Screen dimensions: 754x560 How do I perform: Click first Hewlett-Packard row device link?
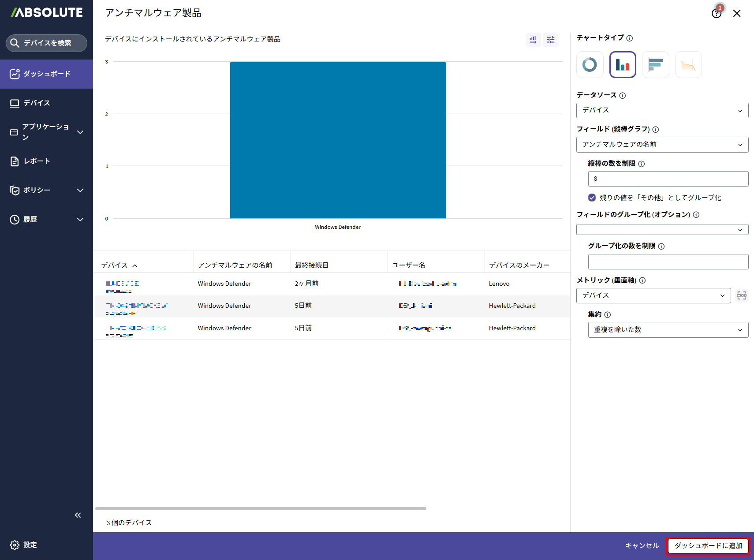coord(137,309)
